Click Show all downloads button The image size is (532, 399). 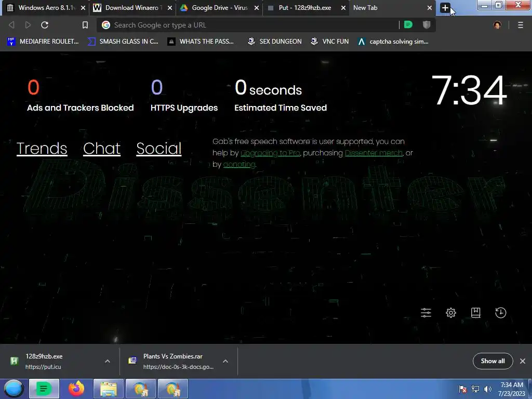493,361
